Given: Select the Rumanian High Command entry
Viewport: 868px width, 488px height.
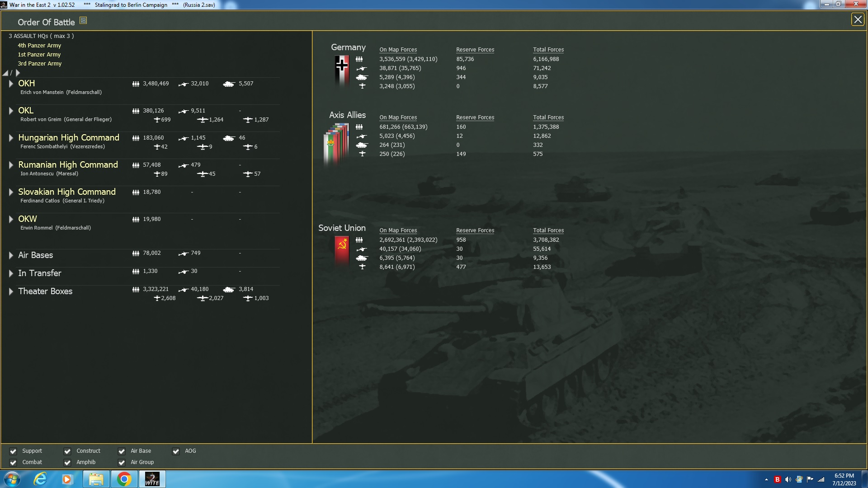Looking at the screenshot, I should 68,165.
